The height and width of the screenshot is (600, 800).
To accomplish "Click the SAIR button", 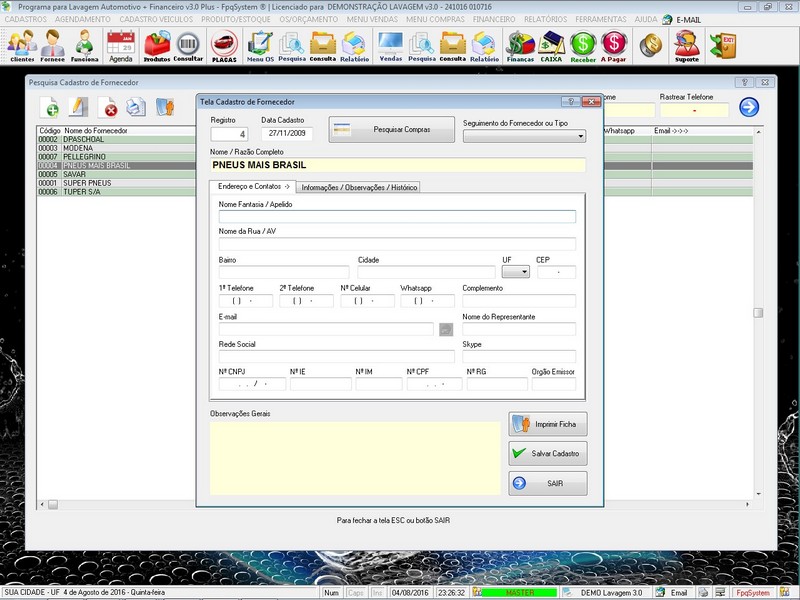I will coord(547,483).
